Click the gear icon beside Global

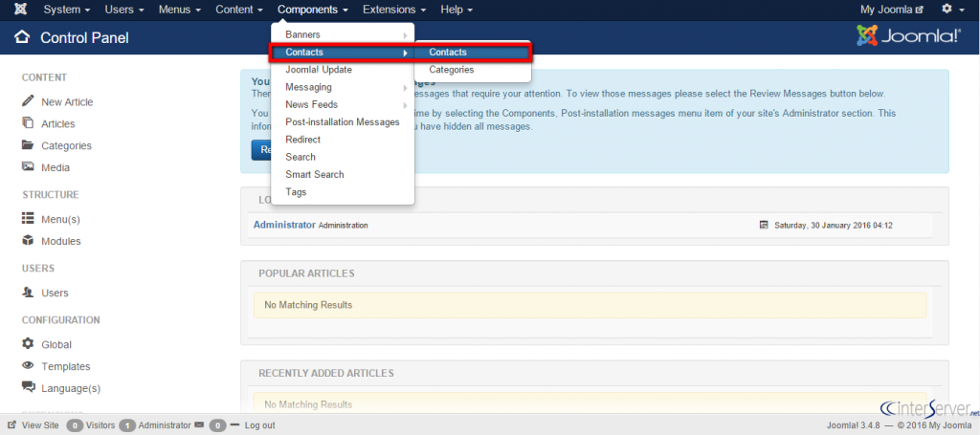[28, 344]
